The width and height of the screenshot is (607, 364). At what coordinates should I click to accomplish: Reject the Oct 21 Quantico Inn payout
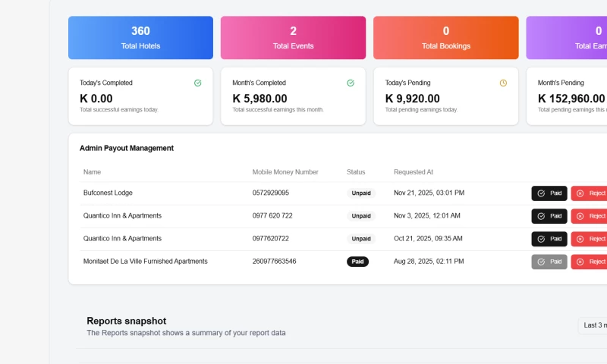click(x=589, y=239)
